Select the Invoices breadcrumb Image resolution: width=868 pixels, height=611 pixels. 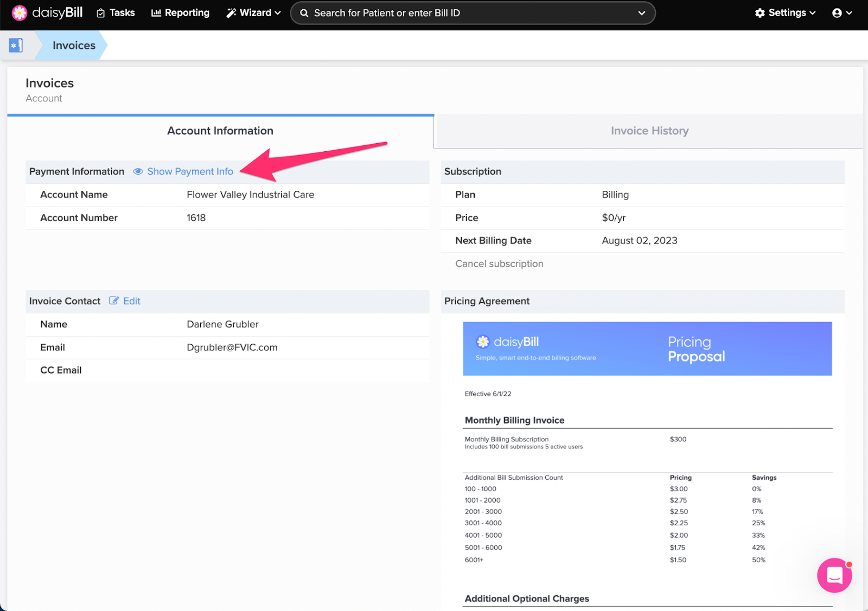pos(74,46)
